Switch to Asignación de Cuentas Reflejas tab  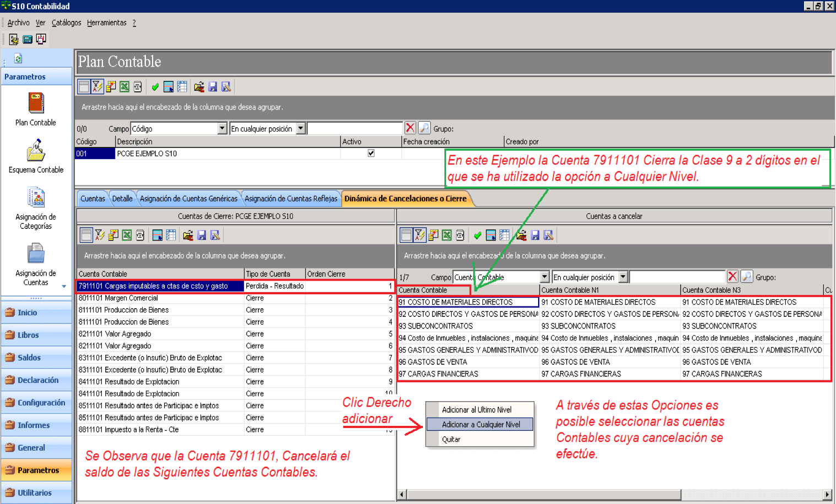tap(291, 199)
